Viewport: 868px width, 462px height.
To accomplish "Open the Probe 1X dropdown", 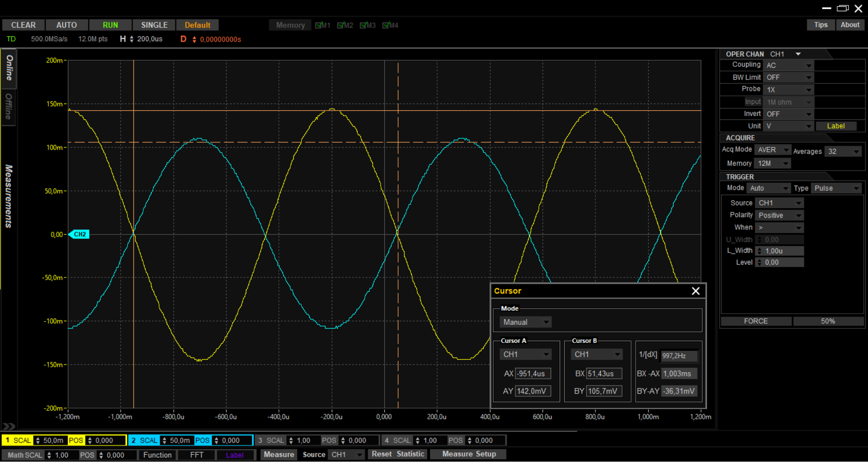I will [788, 90].
